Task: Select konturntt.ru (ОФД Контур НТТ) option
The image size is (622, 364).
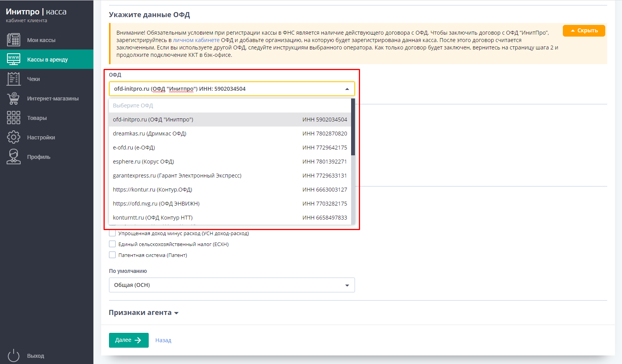Action: click(x=230, y=218)
